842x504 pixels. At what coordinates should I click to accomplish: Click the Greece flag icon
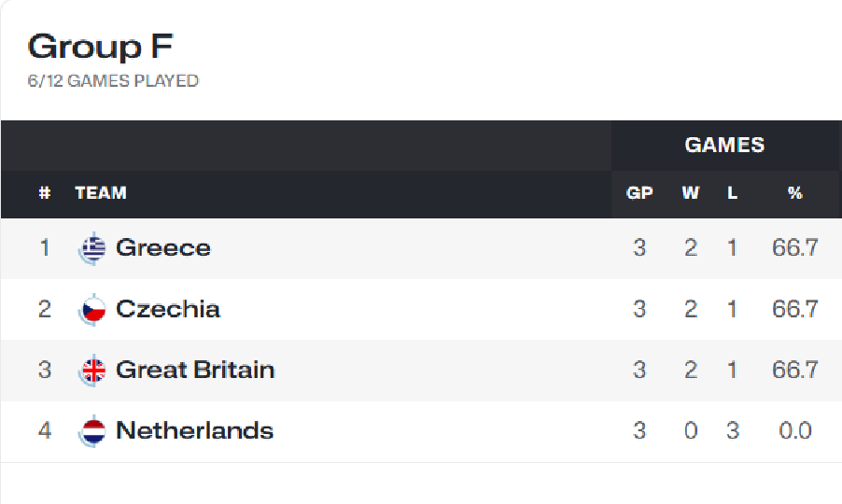coord(93,248)
